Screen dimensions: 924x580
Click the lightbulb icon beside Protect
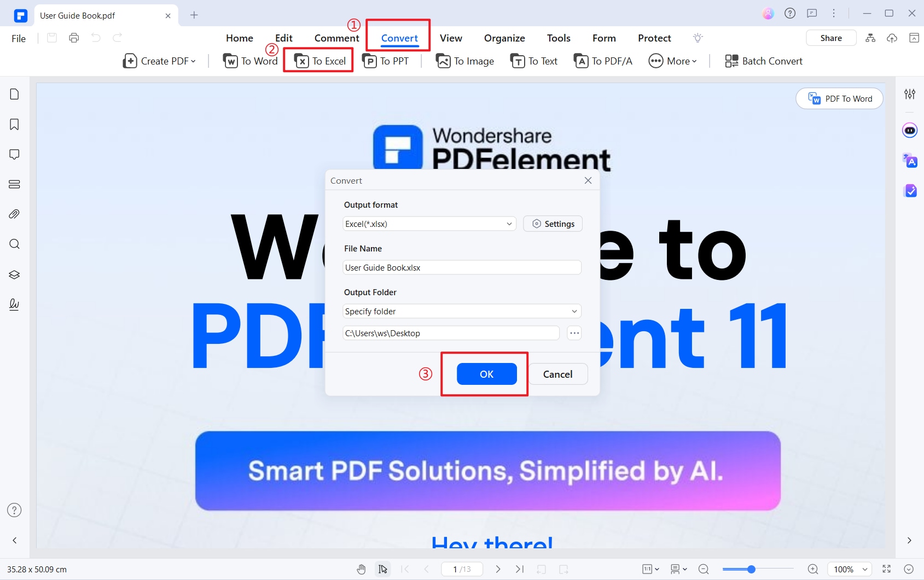pos(698,38)
